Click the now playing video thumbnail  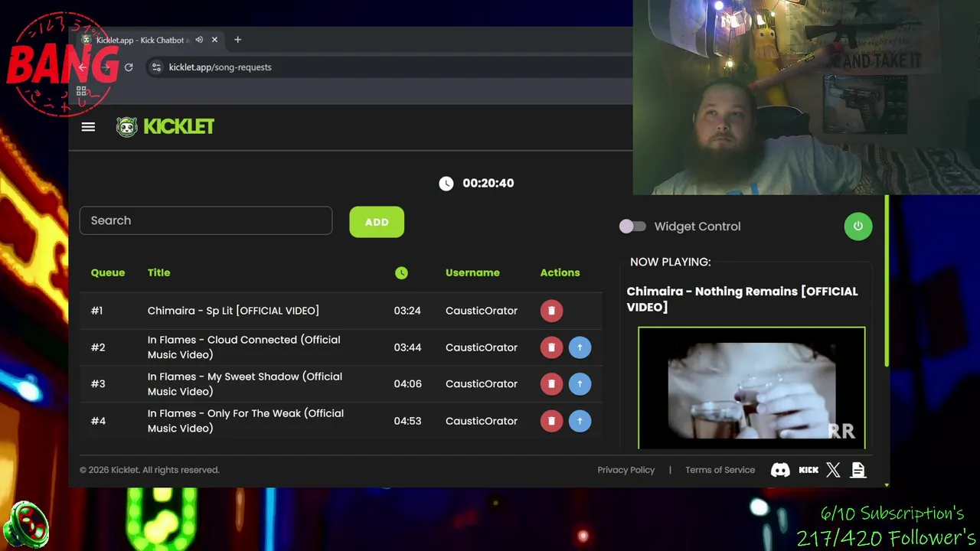(x=752, y=388)
